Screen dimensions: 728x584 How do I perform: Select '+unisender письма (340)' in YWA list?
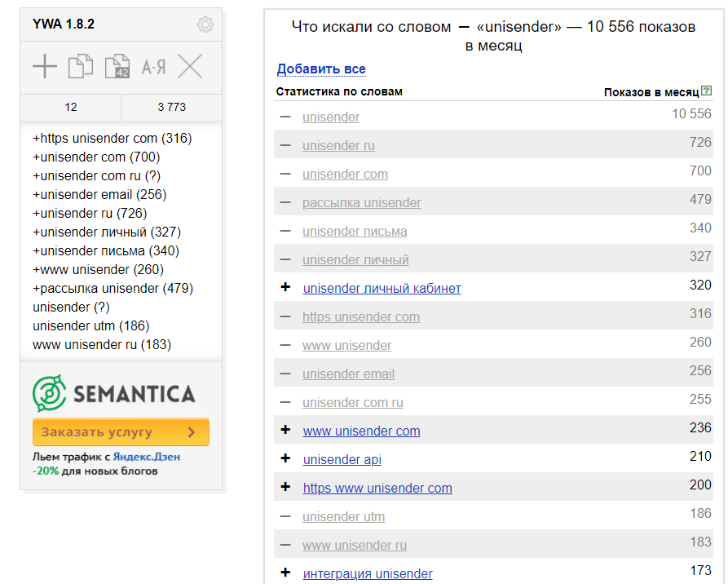106,251
